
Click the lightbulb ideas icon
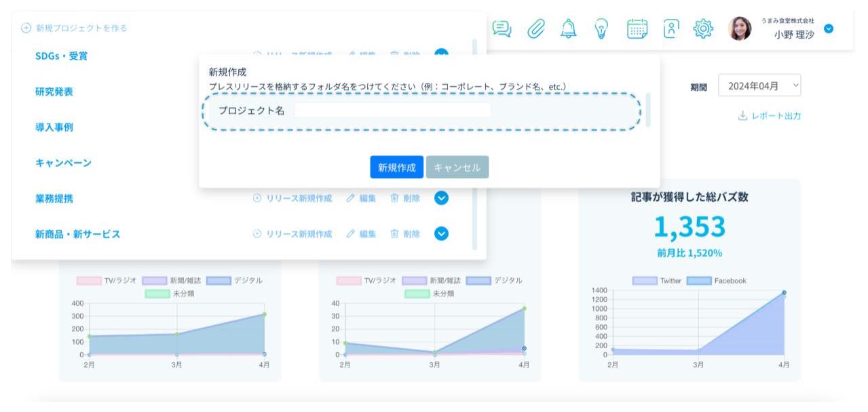pyautogui.click(x=601, y=29)
